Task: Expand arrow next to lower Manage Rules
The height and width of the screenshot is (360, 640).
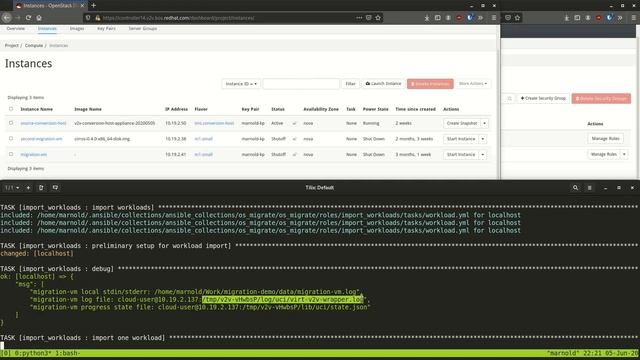Action: click(624, 154)
